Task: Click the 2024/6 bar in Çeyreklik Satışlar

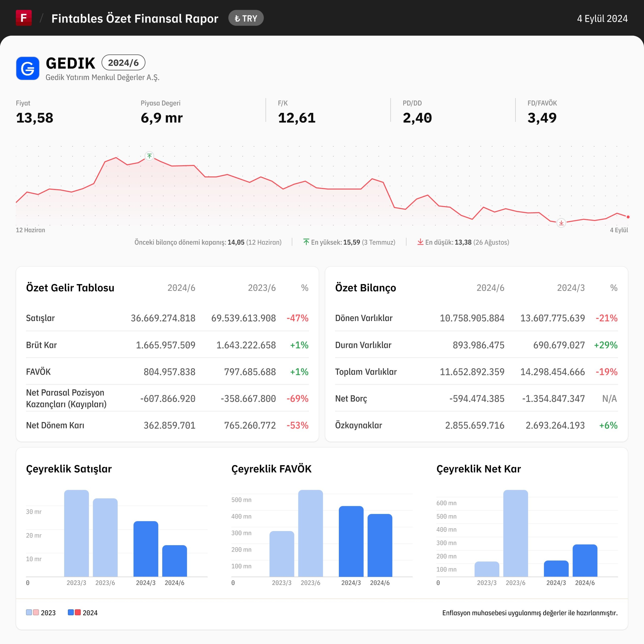Action: pos(175,561)
